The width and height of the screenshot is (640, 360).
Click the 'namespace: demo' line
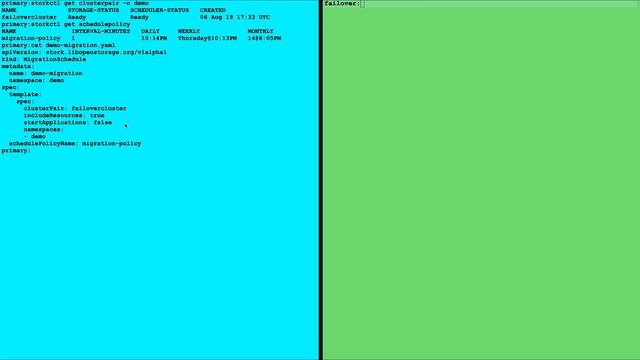click(36, 80)
